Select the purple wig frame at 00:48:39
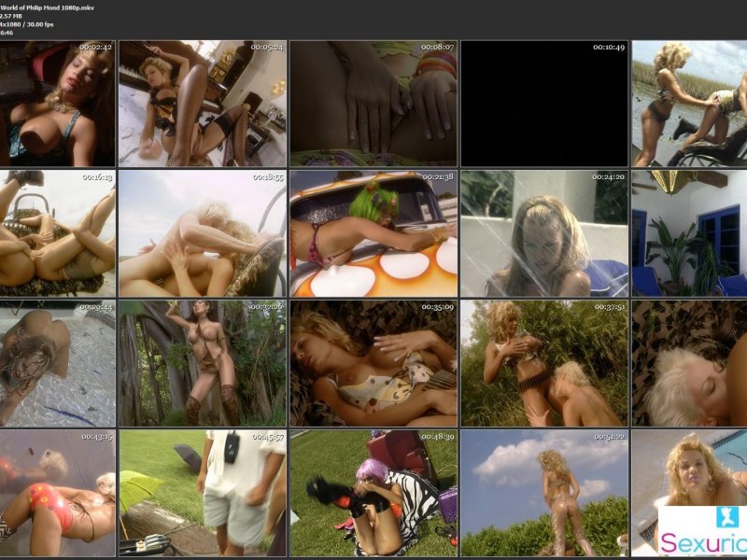 pos(373,493)
